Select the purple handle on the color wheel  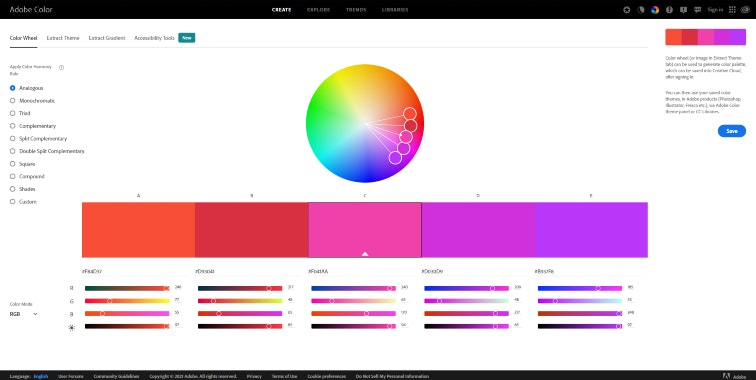[x=395, y=158]
